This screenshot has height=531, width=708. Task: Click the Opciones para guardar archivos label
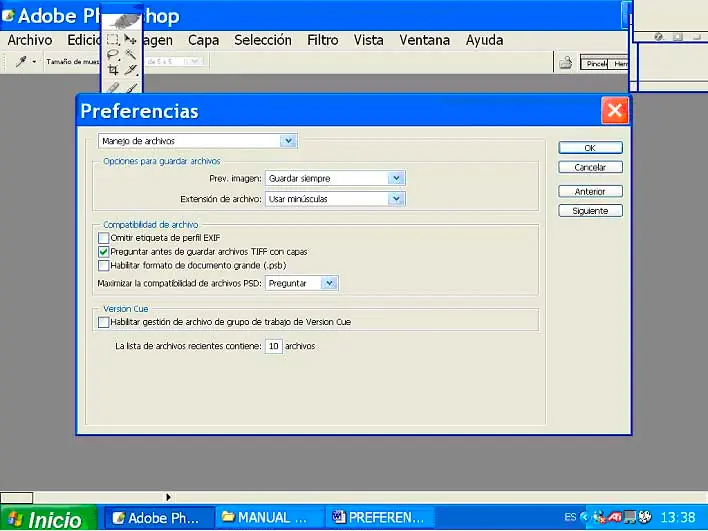tap(162, 161)
